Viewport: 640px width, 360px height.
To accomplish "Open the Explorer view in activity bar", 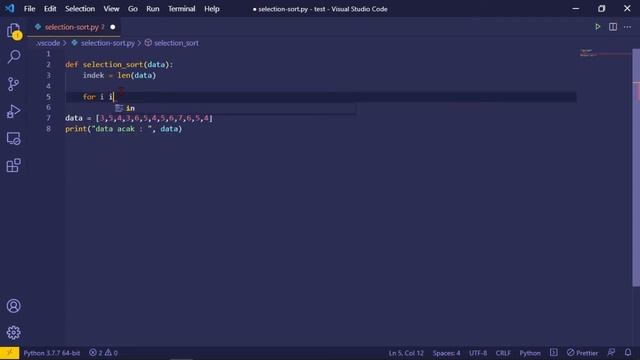I will [13, 31].
